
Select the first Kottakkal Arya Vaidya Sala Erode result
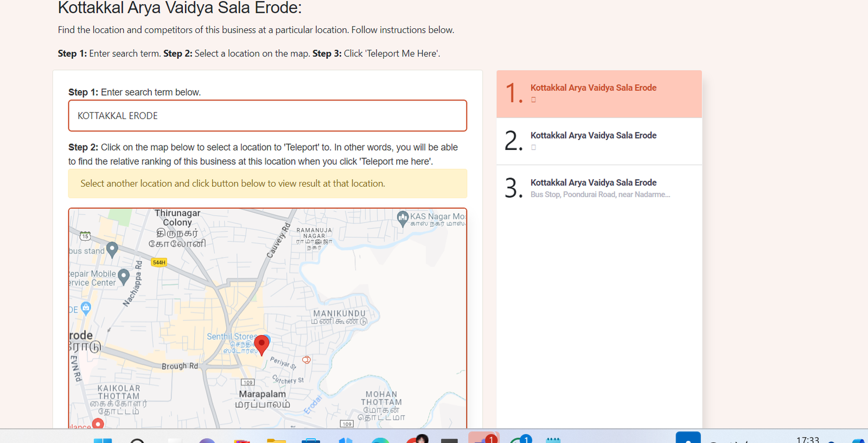(x=599, y=94)
